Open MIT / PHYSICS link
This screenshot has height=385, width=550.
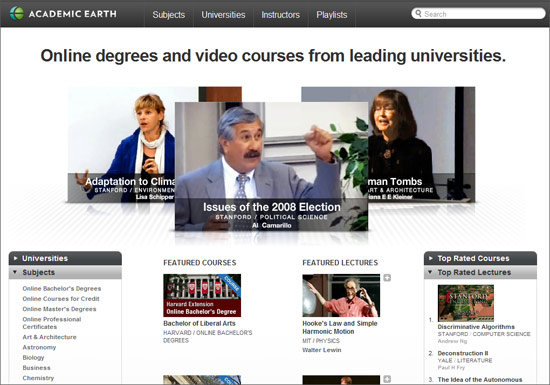tap(321, 341)
